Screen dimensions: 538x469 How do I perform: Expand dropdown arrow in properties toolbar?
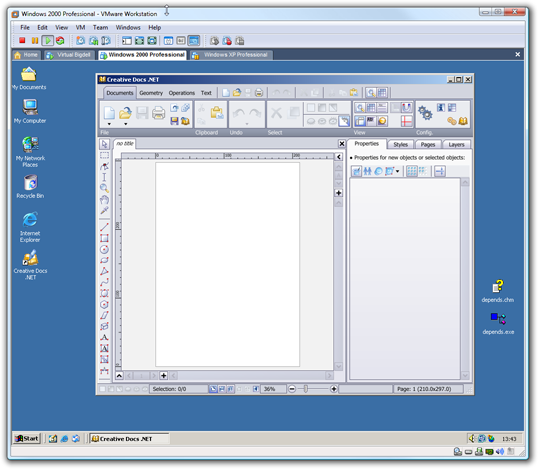(x=398, y=171)
